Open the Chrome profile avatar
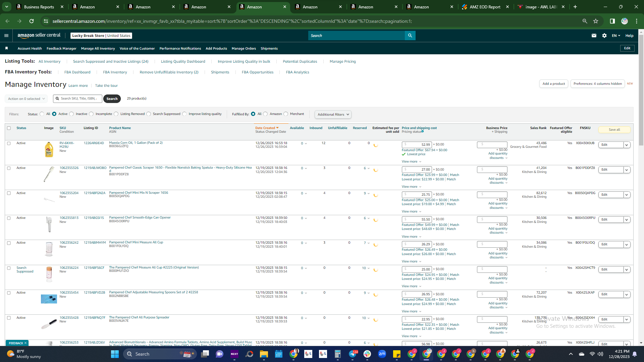The height and width of the screenshot is (362, 644). click(625, 21)
